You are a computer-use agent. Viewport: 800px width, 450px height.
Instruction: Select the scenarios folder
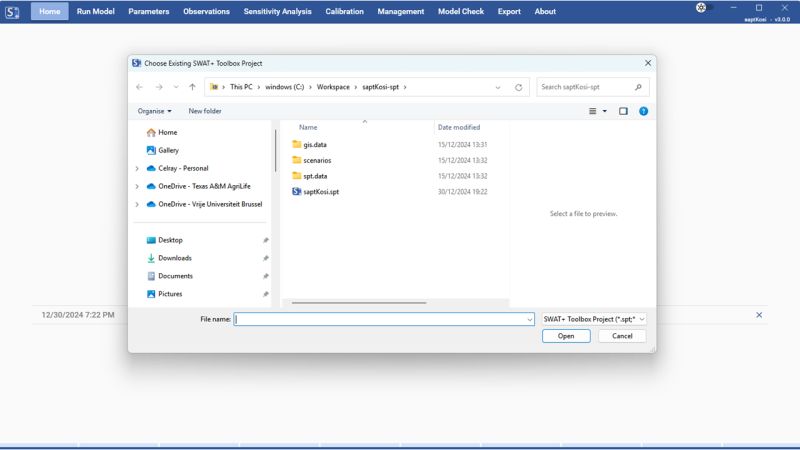click(317, 160)
